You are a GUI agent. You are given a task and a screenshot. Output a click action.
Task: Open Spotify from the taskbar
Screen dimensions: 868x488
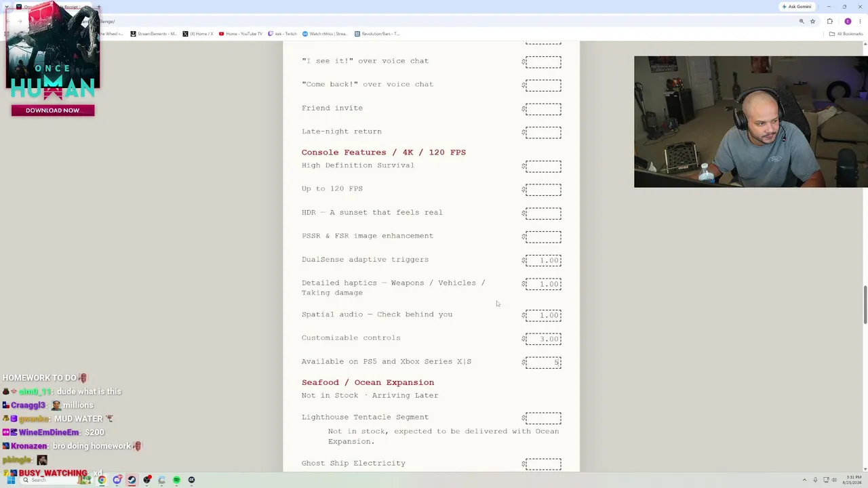click(x=176, y=480)
